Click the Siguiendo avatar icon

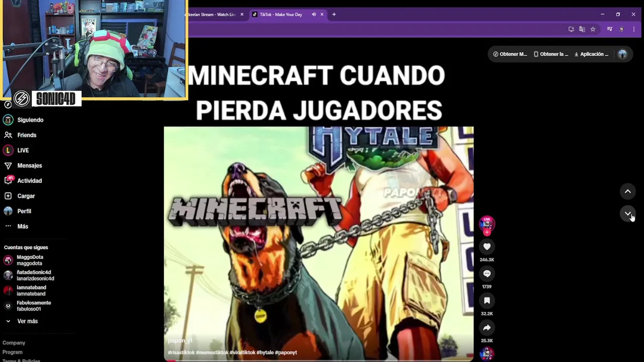(8, 120)
